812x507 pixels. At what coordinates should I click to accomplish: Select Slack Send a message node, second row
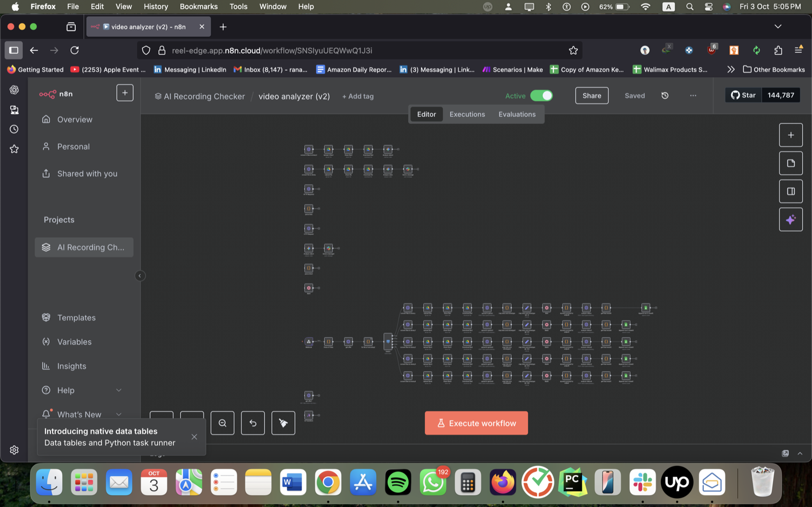(408, 169)
